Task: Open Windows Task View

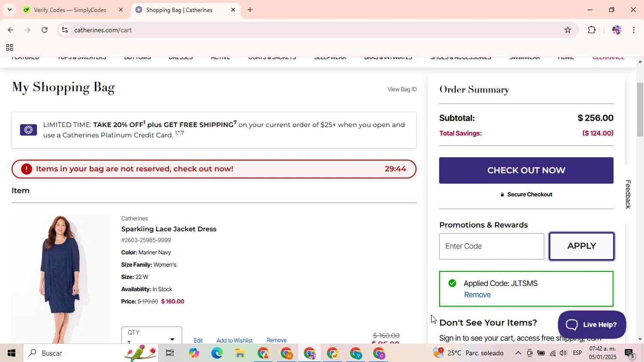Action: (x=170, y=353)
